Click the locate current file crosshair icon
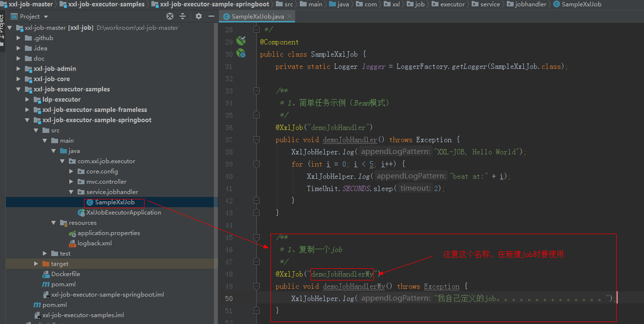This screenshot has width=644, height=324. pos(170,16)
